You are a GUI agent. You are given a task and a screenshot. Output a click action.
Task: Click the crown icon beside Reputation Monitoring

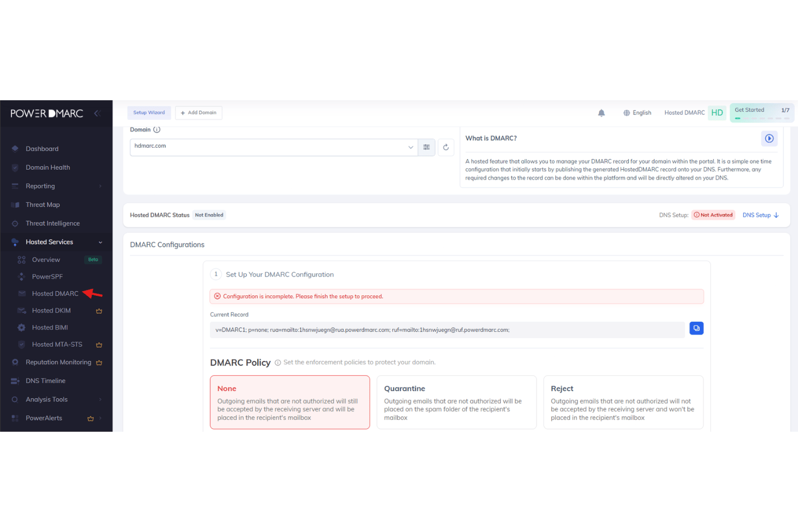click(99, 363)
